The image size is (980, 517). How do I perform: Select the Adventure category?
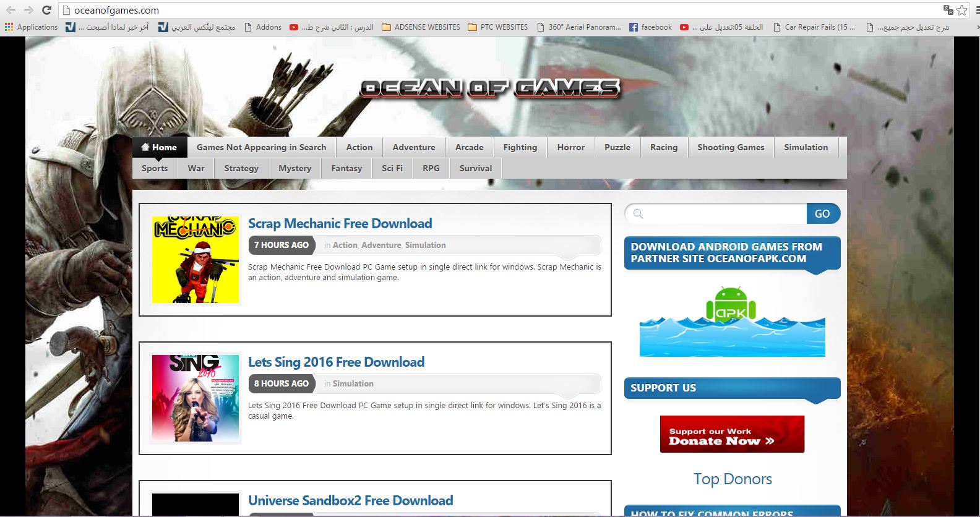pos(414,147)
